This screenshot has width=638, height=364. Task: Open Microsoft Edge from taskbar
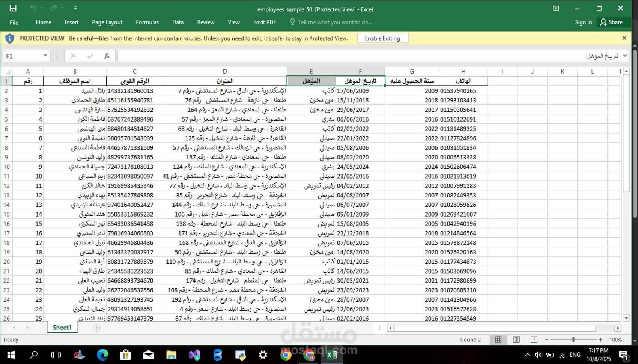pyautogui.click(x=102, y=355)
